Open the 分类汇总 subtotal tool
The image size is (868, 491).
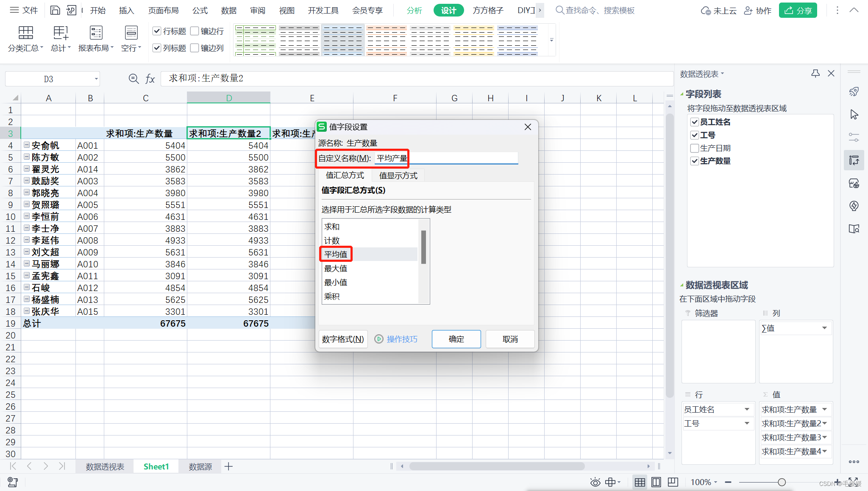tap(25, 39)
